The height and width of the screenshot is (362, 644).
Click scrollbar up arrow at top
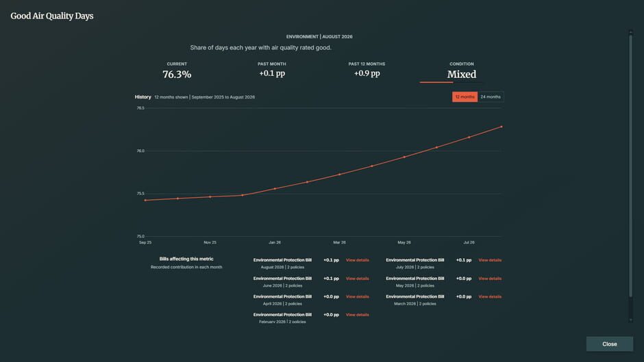tap(631, 32)
